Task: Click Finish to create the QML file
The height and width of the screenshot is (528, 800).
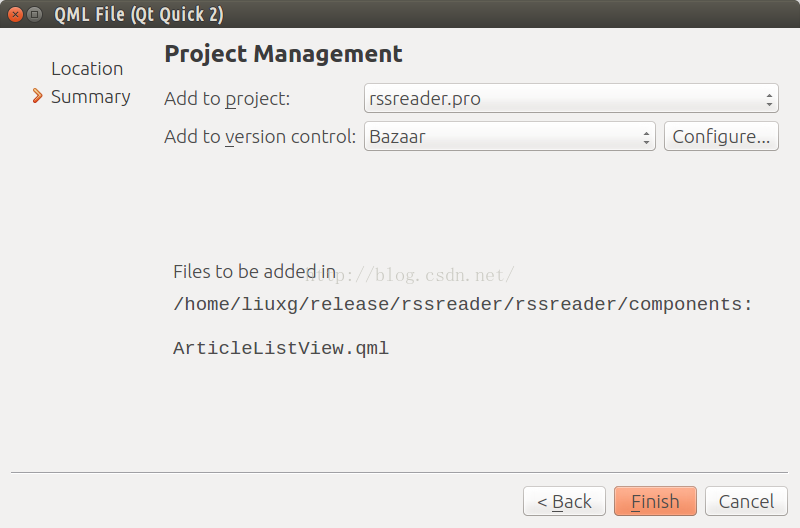Action: tap(655, 501)
